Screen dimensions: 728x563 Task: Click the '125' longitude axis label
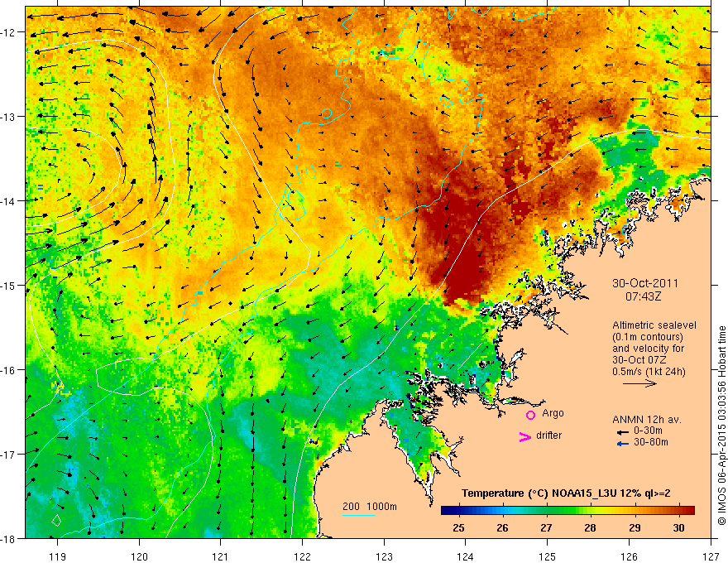(548, 556)
